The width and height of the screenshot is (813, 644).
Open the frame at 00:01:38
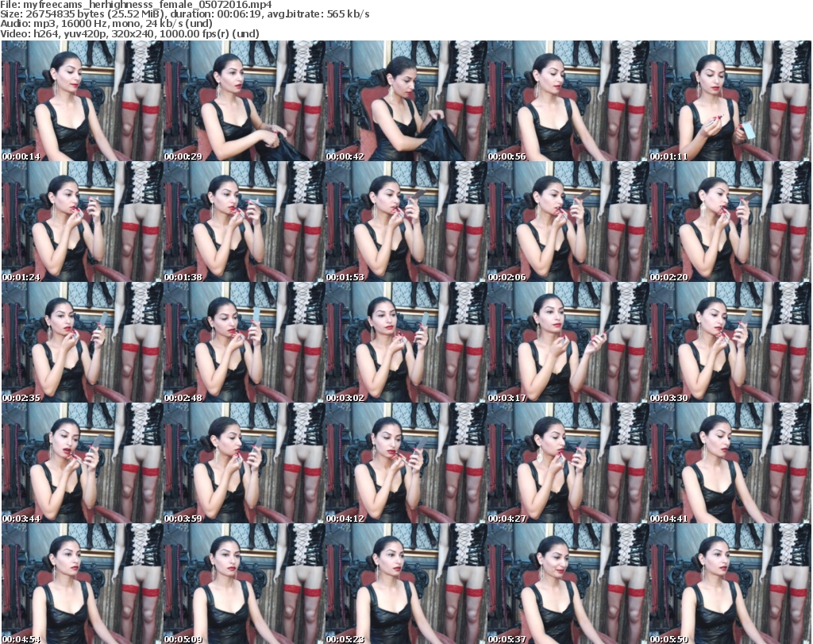coord(245,222)
